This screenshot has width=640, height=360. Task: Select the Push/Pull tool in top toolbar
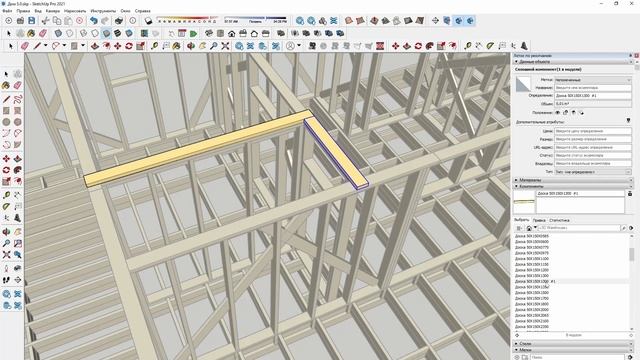[95, 46]
